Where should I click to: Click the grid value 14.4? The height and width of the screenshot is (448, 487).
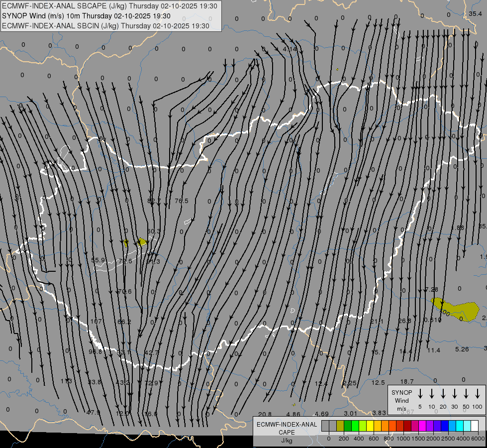405,351
